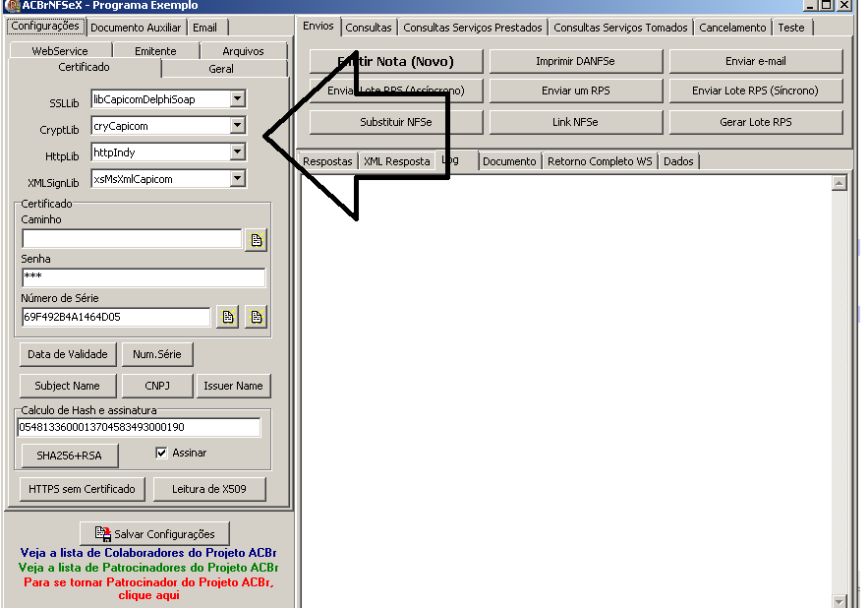Open the Colaboradores do Projeto ACBr link

click(x=148, y=553)
